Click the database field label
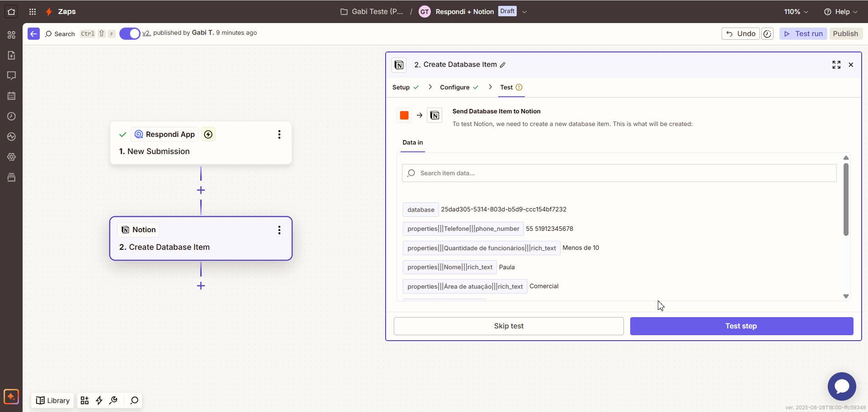 click(x=421, y=210)
